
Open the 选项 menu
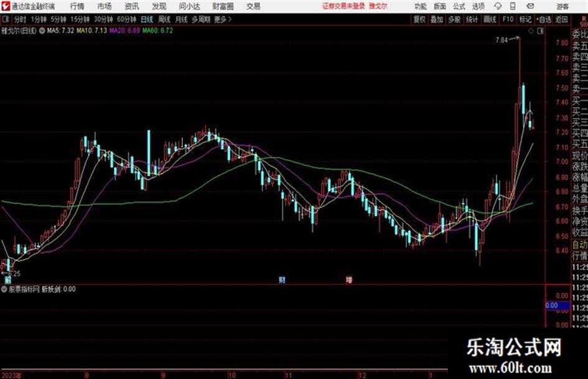[478, 6]
